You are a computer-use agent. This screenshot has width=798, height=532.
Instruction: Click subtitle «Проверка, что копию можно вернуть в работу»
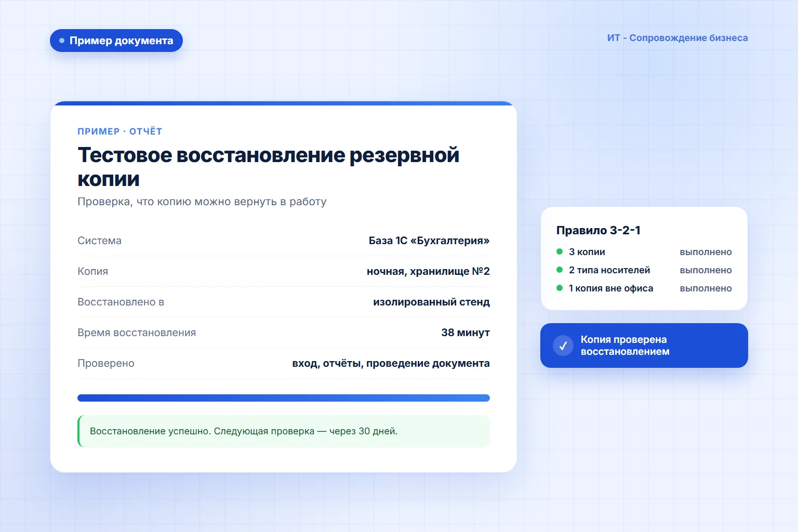[202, 202]
